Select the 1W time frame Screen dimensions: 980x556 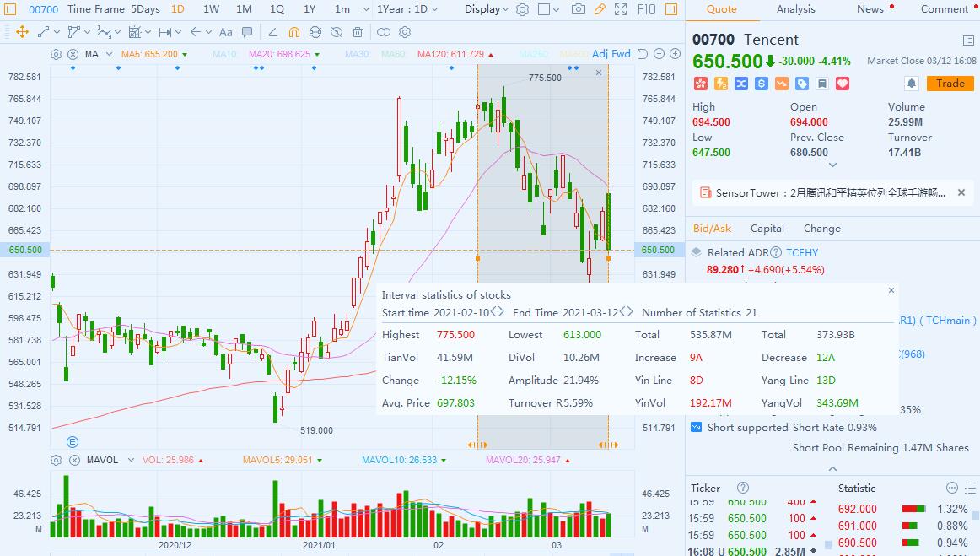click(211, 9)
